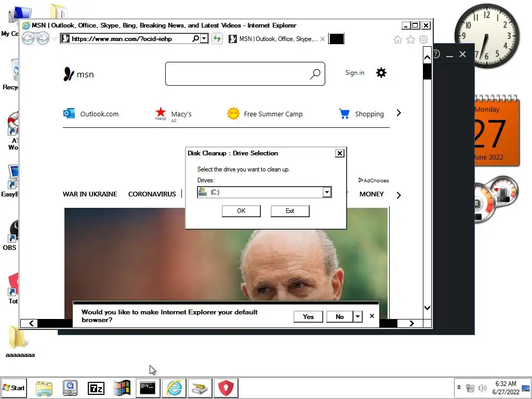
Task: Expand news categories with right chevron
Action: click(398, 195)
